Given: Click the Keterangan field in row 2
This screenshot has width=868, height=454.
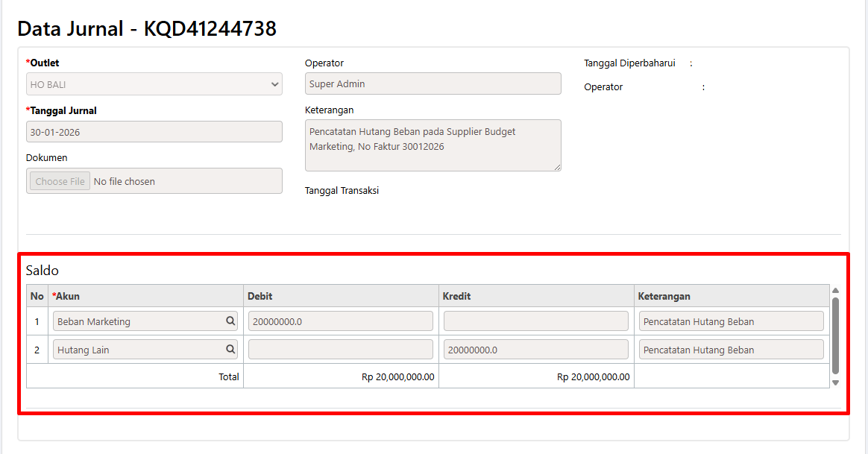Looking at the screenshot, I should [x=731, y=350].
